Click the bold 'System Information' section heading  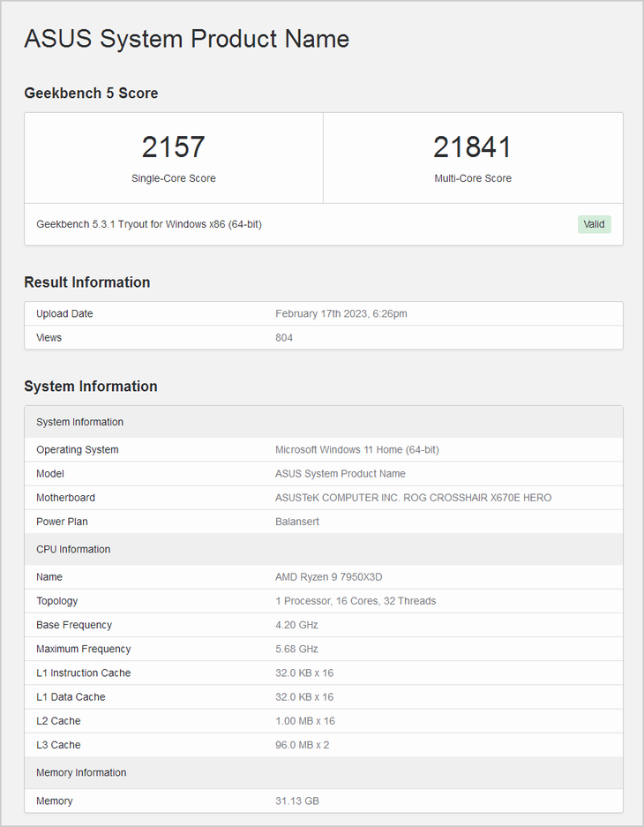tap(91, 386)
